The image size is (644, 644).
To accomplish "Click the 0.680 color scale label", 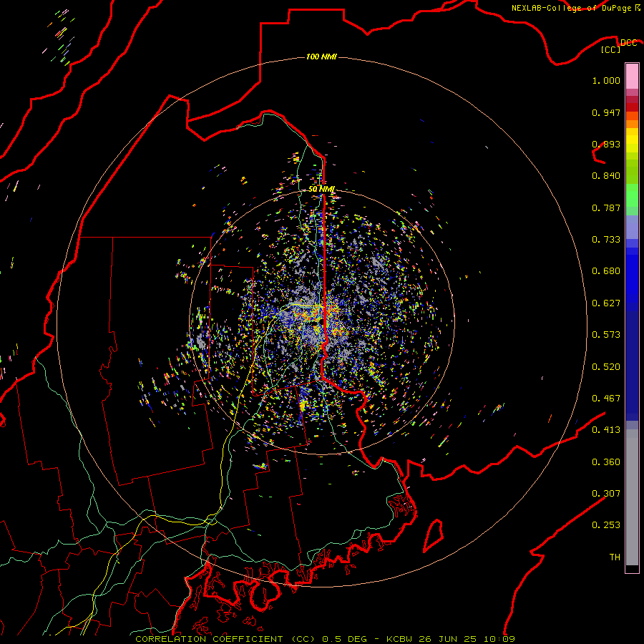I will (606, 271).
